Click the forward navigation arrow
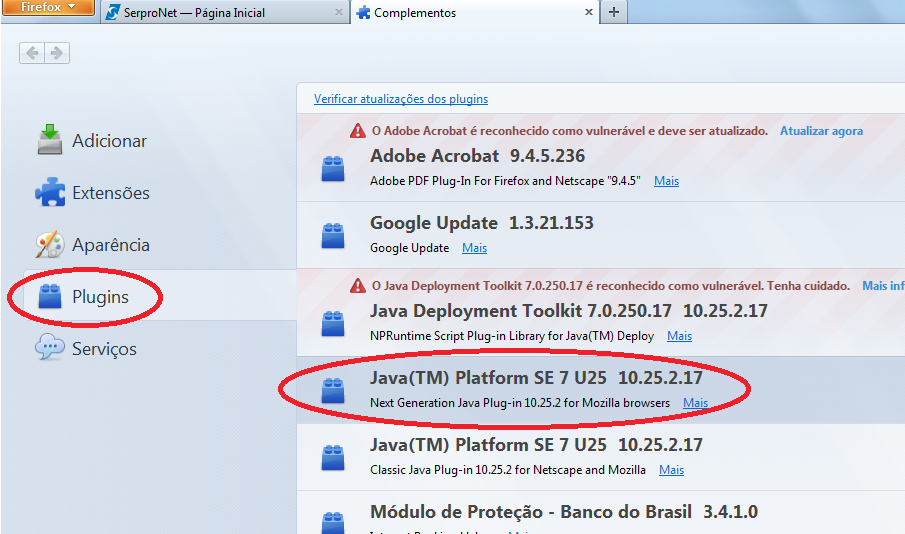The image size is (905, 534). point(57,53)
